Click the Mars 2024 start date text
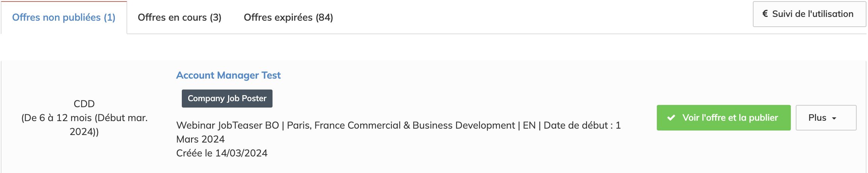The width and height of the screenshot is (868, 173). coord(200,140)
